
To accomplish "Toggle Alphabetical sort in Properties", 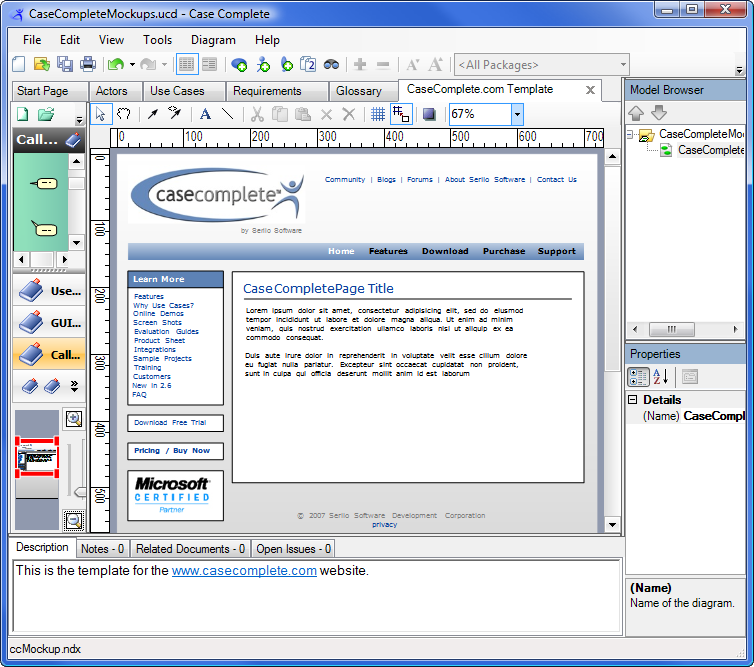I will point(661,377).
